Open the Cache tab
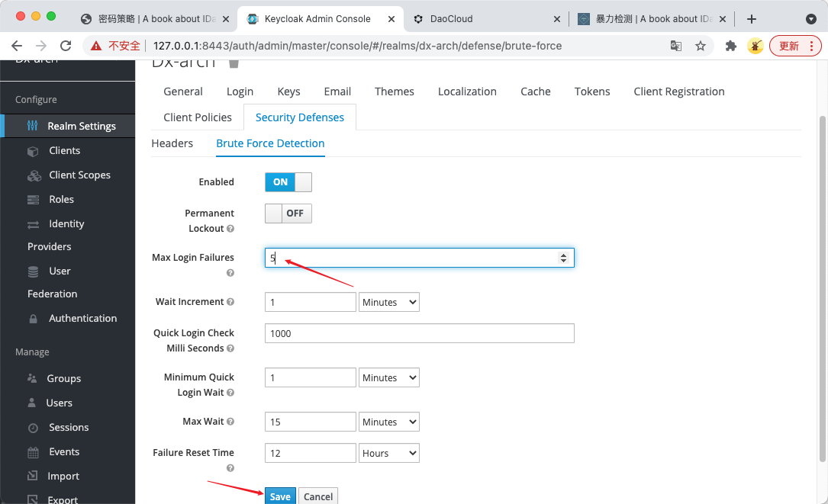This screenshot has width=828, height=504. click(x=536, y=91)
